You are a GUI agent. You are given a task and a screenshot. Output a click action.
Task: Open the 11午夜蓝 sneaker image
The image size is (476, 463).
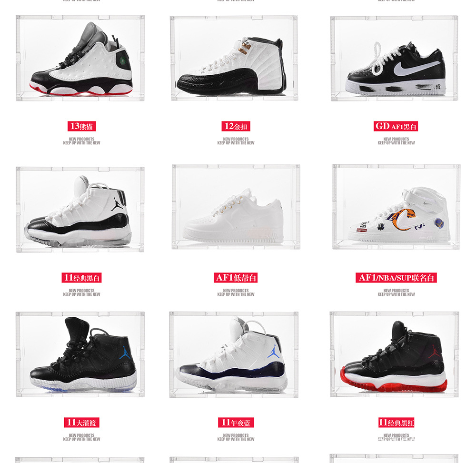(x=234, y=354)
